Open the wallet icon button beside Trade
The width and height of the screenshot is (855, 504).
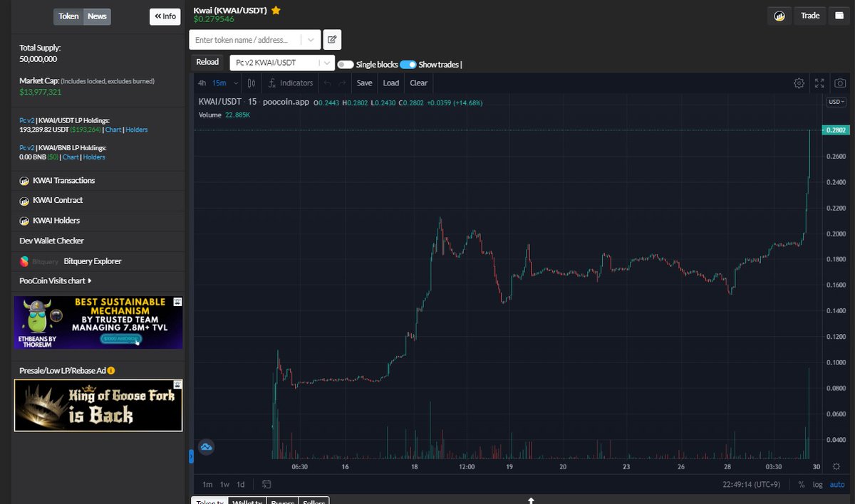[x=838, y=16]
